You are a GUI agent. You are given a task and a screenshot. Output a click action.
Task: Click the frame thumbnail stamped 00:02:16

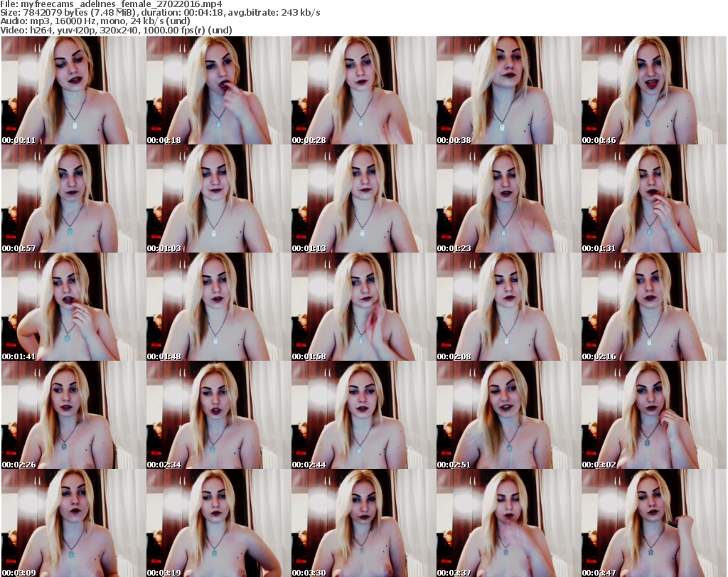tap(654, 307)
